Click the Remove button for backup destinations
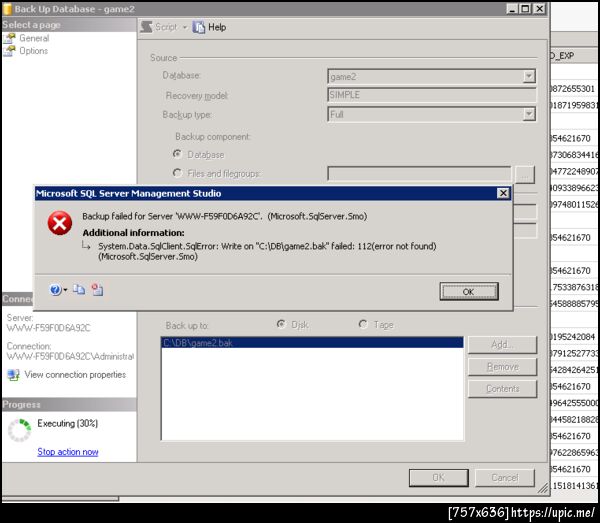This screenshot has width=600, height=523. pos(502,367)
